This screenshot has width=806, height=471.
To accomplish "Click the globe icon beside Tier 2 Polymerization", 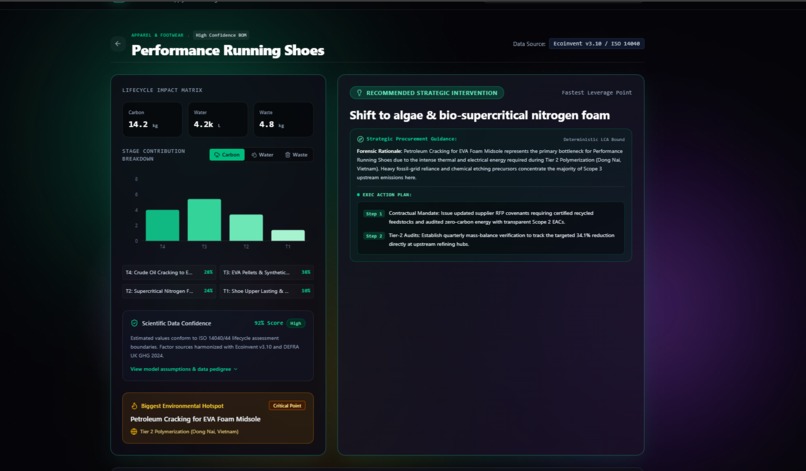I will [134, 431].
